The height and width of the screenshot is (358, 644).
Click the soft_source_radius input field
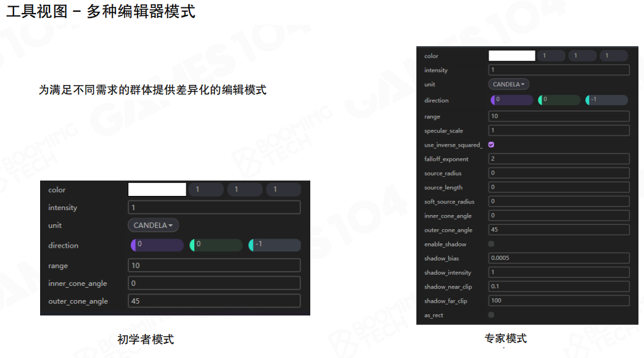(x=559, y=201)
